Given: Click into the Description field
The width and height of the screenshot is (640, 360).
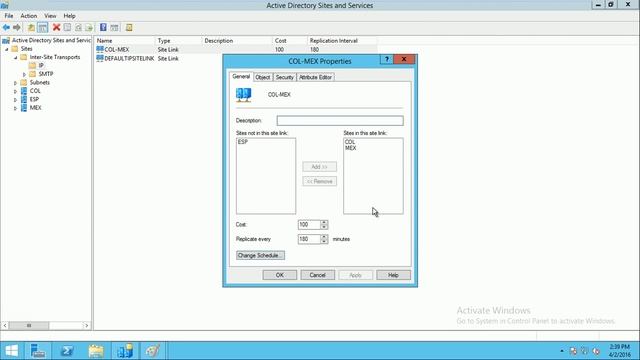Looking at the screenshot, I should coord(340,120).
